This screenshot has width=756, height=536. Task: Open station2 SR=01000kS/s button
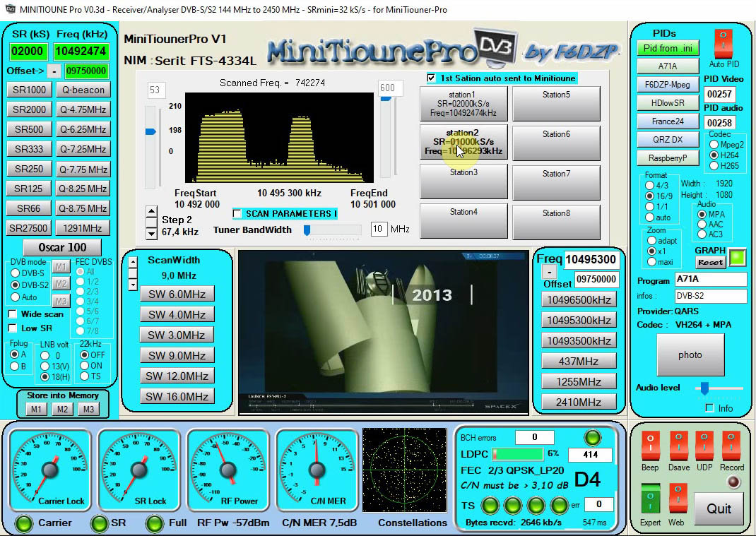point(463,142)
